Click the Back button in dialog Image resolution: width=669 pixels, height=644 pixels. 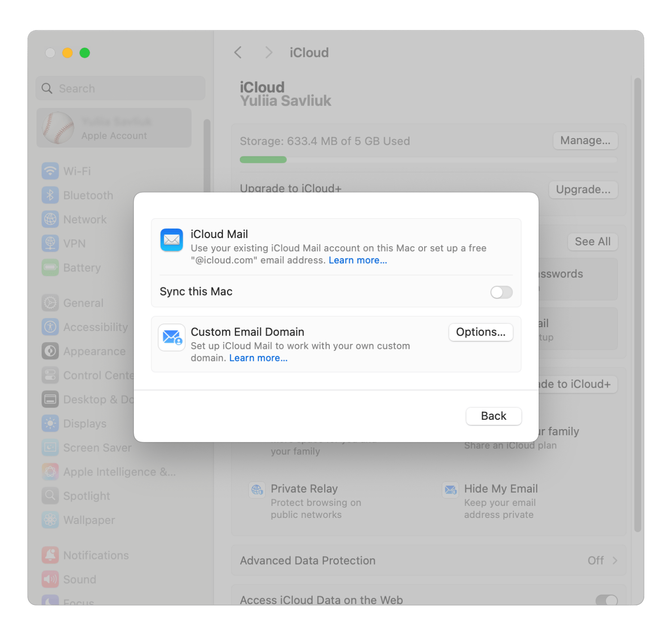coord(494,416)
